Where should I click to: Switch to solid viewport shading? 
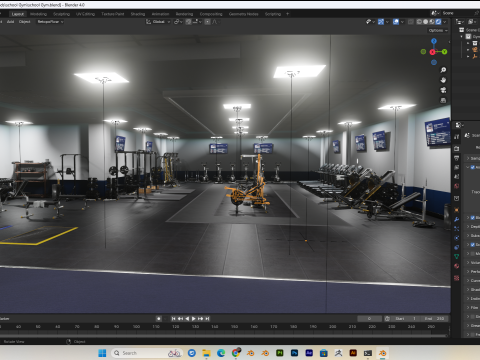(x=426, y=22)
